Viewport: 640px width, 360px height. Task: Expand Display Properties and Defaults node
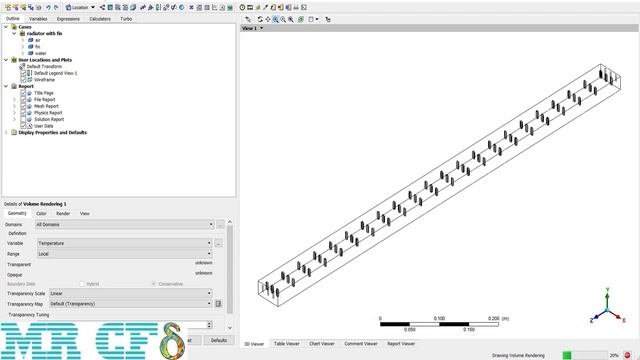pos(6,132)
